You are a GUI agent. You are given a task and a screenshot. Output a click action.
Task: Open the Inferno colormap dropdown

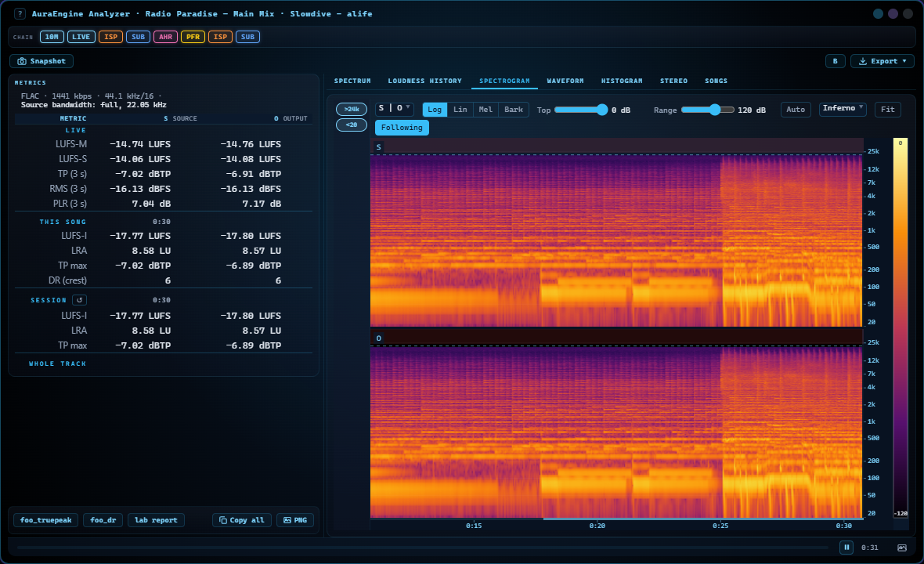[x=843, y=108]
